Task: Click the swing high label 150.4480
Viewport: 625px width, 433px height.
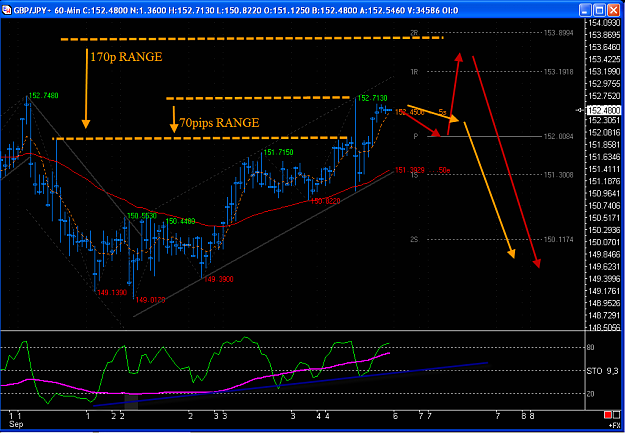Action: [x=180, y=221]
